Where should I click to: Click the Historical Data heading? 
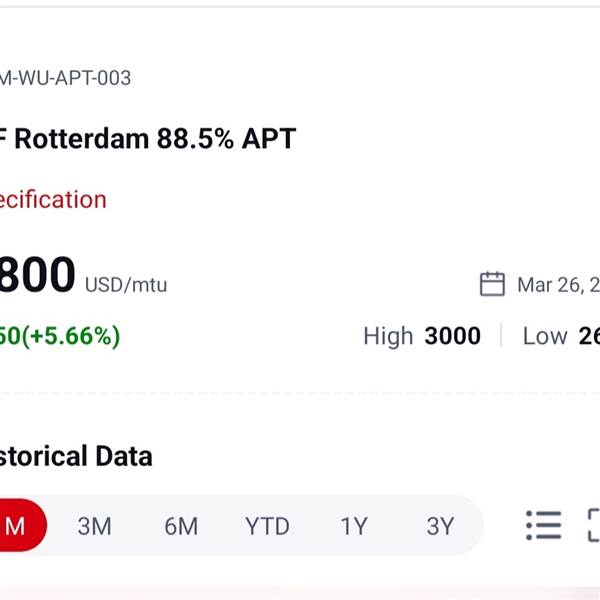tap(76, 457)
